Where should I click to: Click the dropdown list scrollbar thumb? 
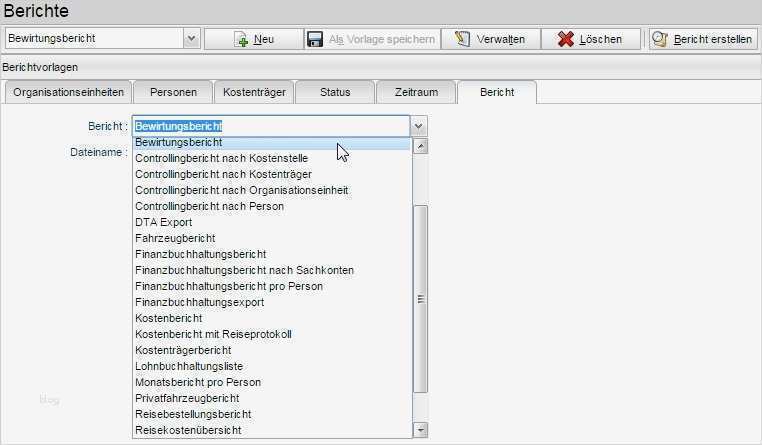[x=420, y=299]
